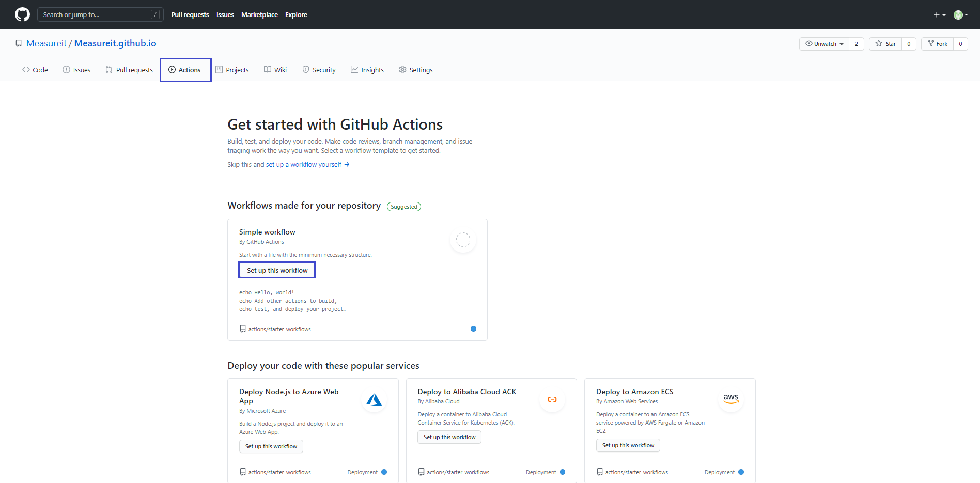Open the Measureit owner link
The height and width of the screenshot is (483, 980).
[46, 43]
